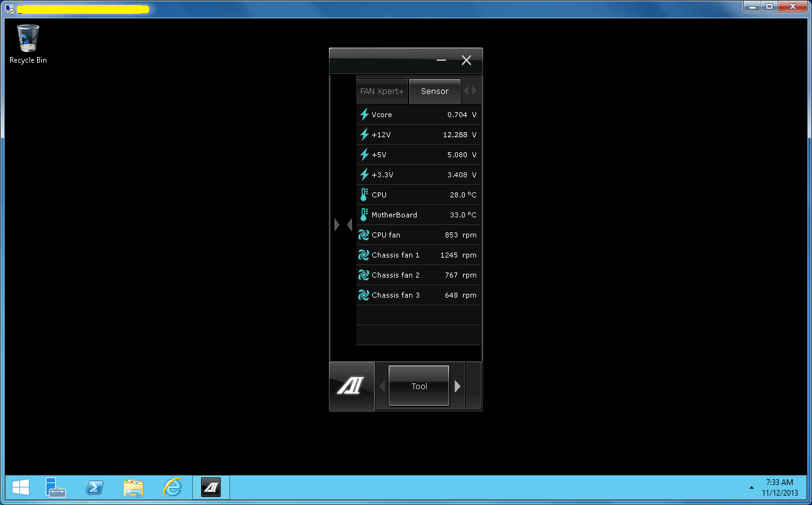Show hidden system tray icons
Image resolution: width=812 pixels, height=505 pixels.
(x=751, y=487)
